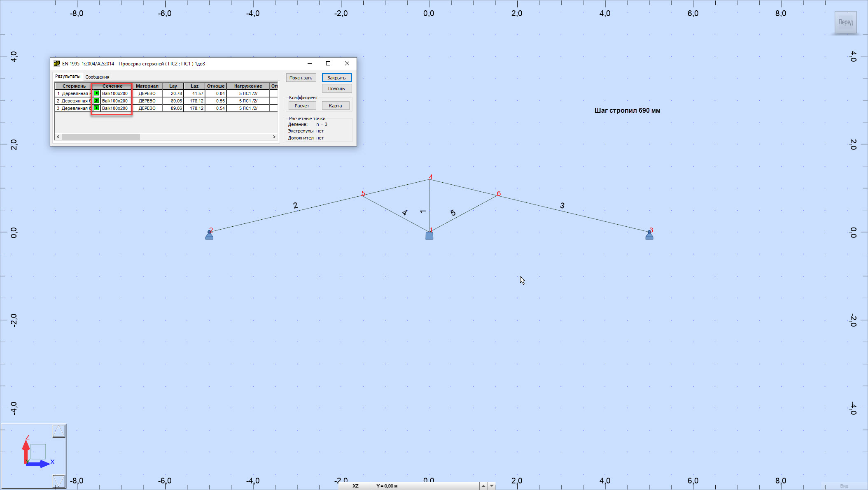Image resolution: width=868 pixels, height=490 pixels.
Task: Click the Нагружение column header
Action: pyautogui.click(x=248, y=86)
